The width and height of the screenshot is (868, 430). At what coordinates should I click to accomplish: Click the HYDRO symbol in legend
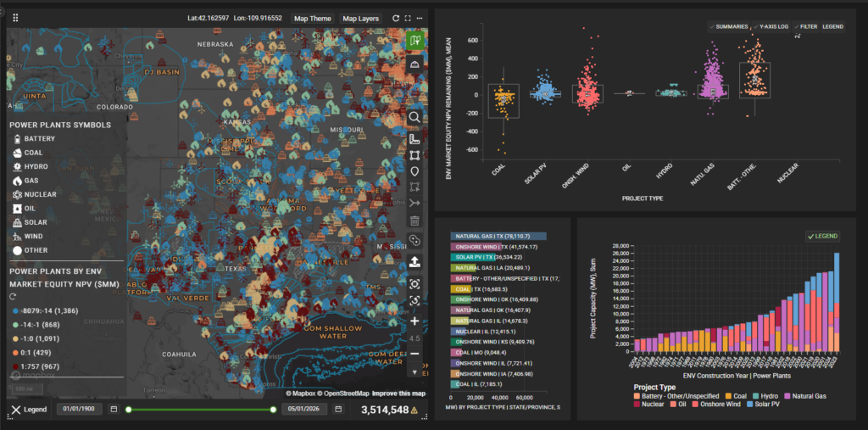17,166
